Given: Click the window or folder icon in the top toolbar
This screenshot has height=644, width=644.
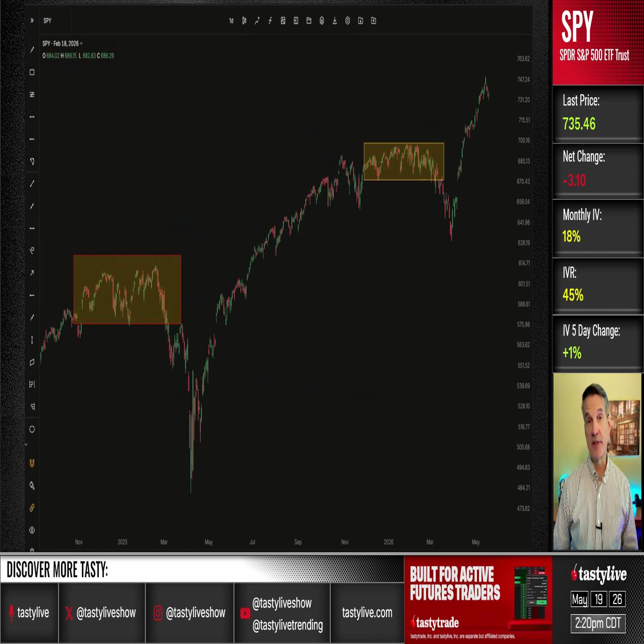Looking at the screenshot, I should tap(309, 21).
